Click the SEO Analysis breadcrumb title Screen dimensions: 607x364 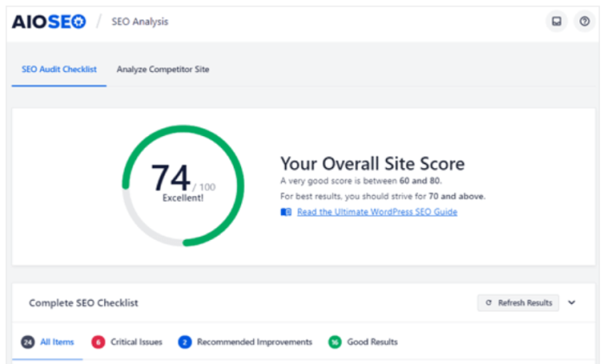click(140, 22)
